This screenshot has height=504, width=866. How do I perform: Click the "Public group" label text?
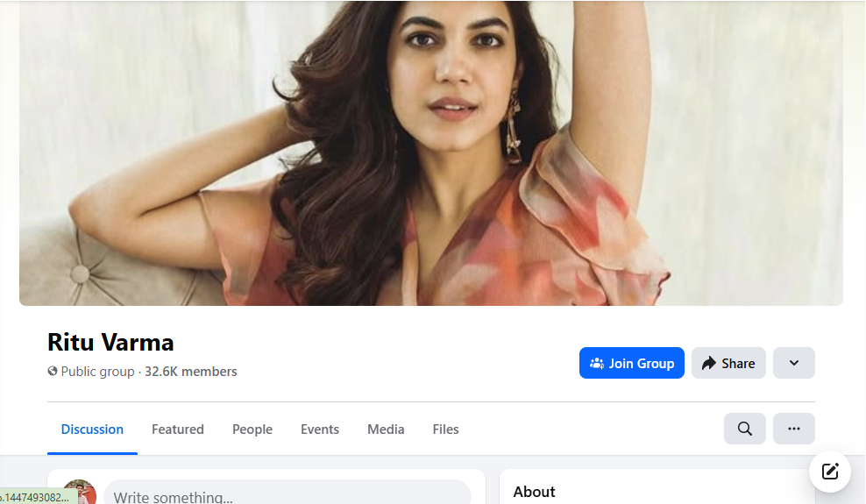[x=97, y=372]
